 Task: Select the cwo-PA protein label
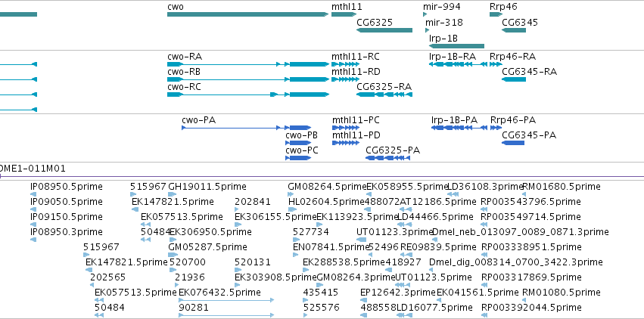coord(199,120)
